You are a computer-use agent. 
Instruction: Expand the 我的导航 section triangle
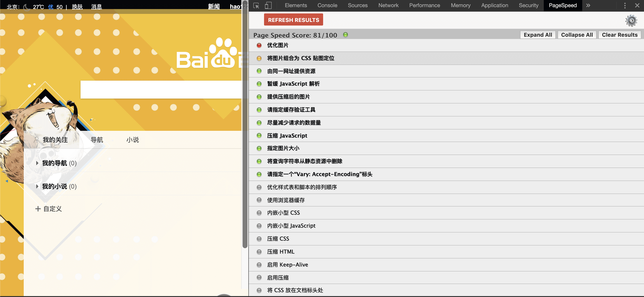[x=37, y=163]
